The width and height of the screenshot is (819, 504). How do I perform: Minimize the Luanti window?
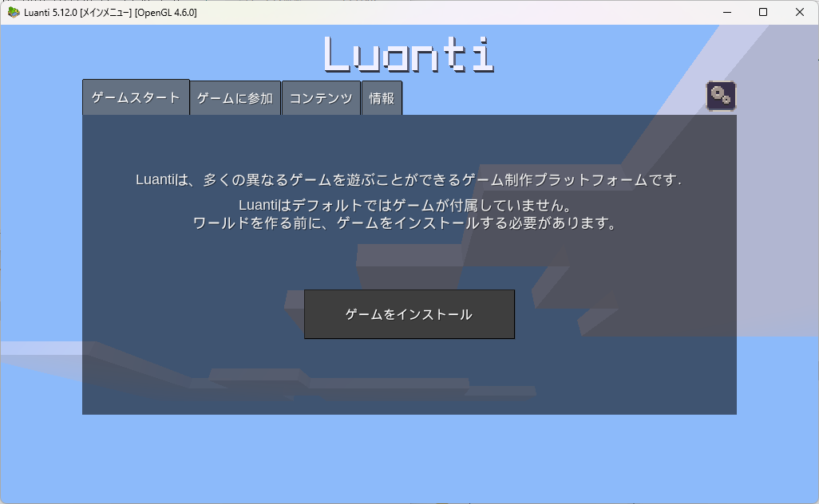pos(727,12)
